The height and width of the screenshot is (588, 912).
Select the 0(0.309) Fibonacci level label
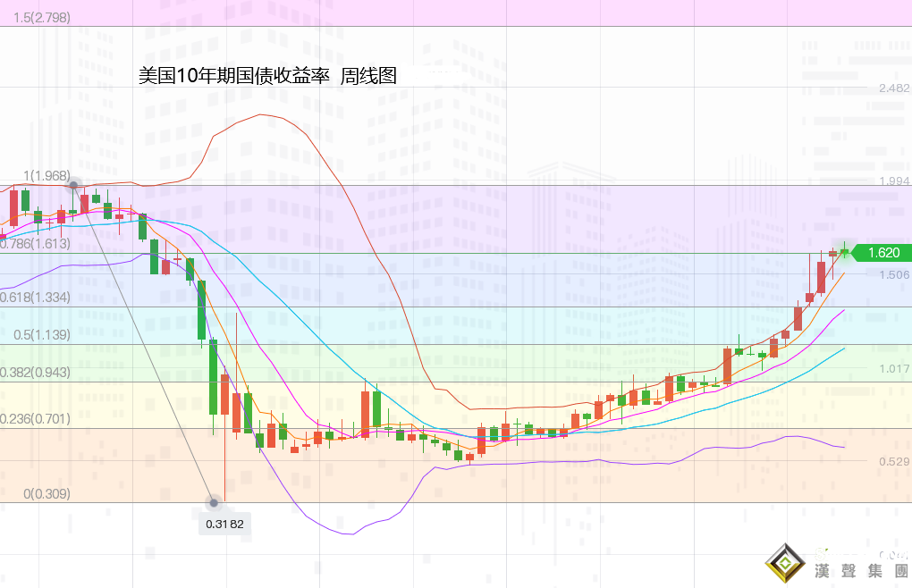[46, 493]
